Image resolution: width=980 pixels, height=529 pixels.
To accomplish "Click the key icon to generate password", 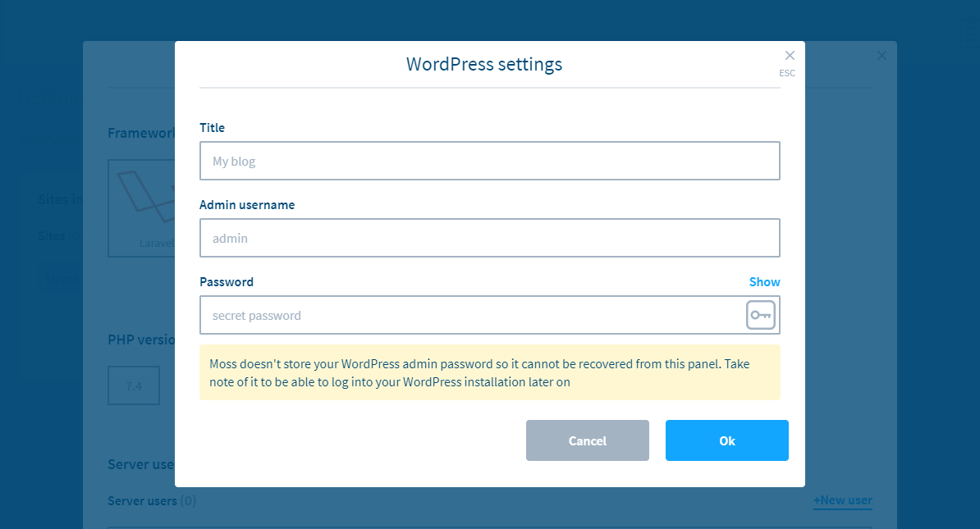I will [x=760, y=315].
